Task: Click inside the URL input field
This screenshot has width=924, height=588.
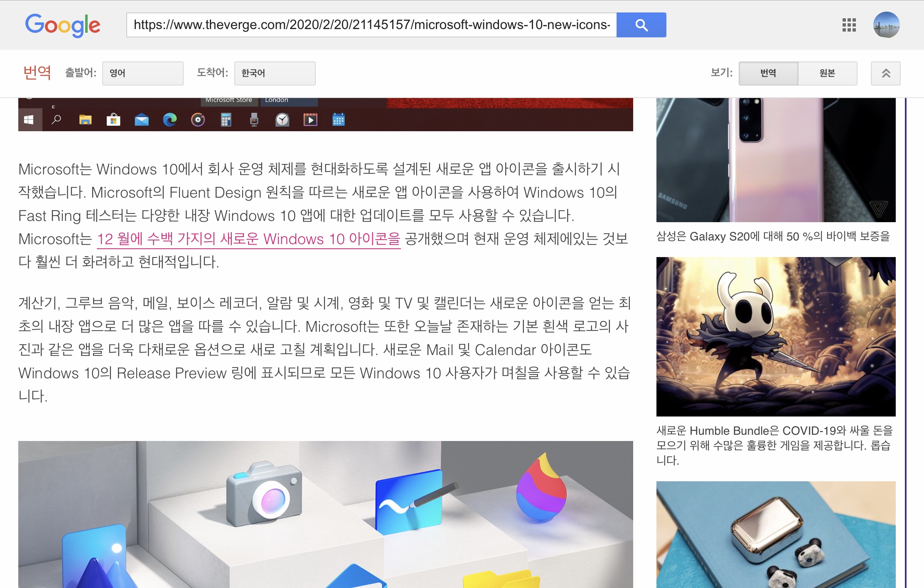Action: [x=371, y=25]
